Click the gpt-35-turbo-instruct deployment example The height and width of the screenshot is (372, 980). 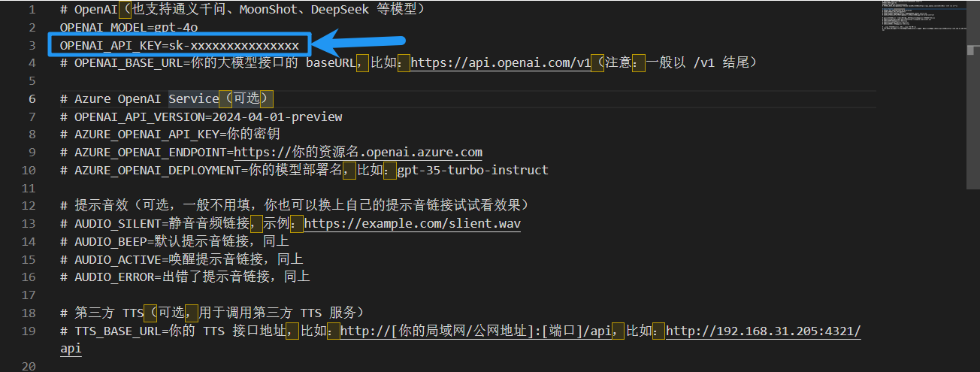click(473, 171)
